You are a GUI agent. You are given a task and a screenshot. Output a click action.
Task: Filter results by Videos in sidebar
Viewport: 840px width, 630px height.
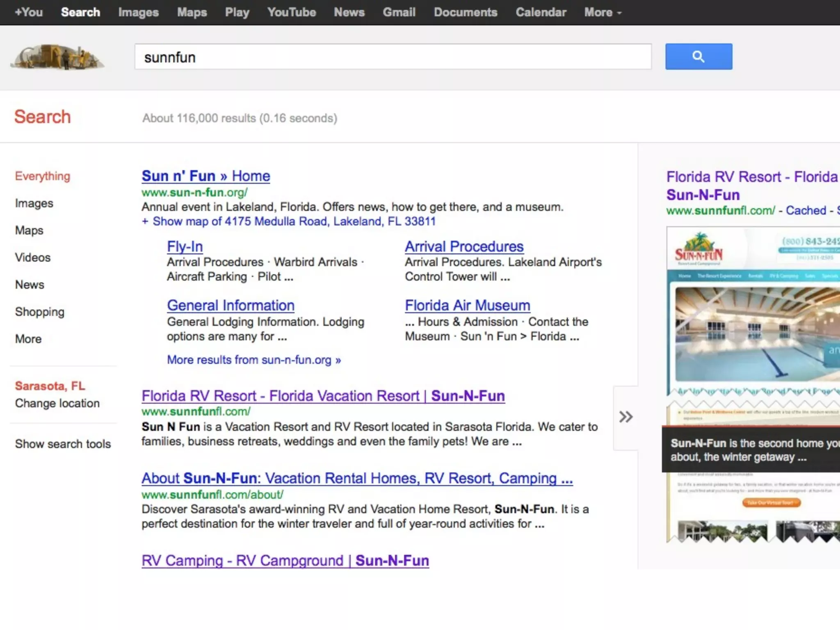click(33, 258)
